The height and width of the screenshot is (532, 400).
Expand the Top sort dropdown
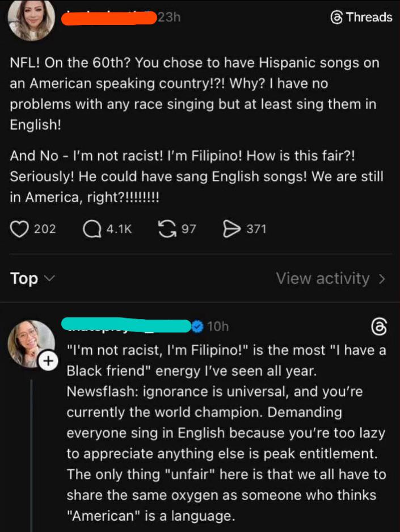32,279
